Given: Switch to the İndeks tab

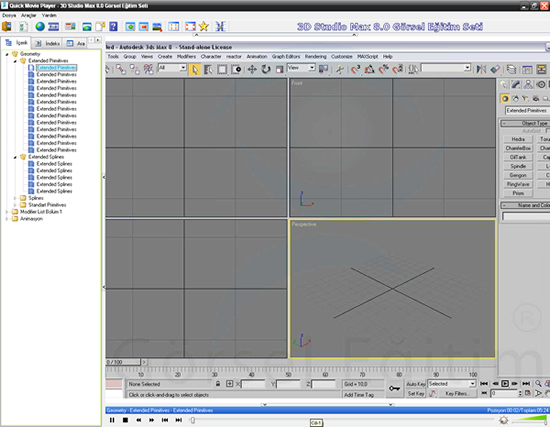Looking at the screenshot, I should 48,43.
